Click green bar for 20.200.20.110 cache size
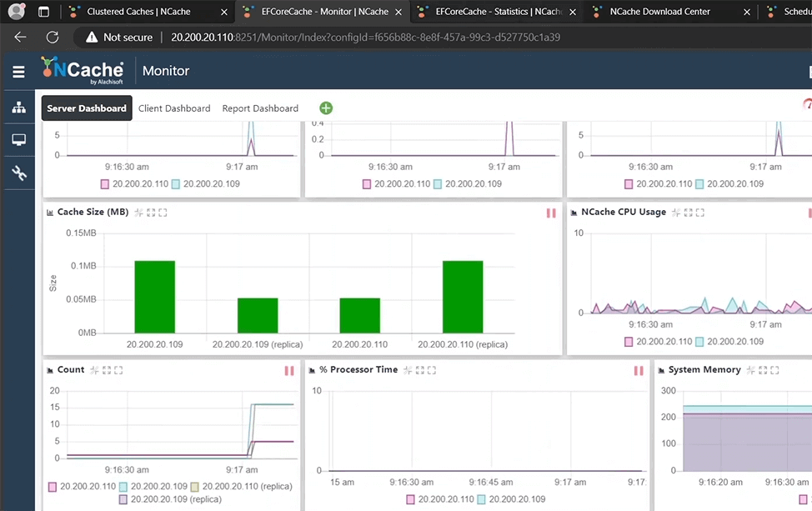812x511 pixels. point(360,315)
